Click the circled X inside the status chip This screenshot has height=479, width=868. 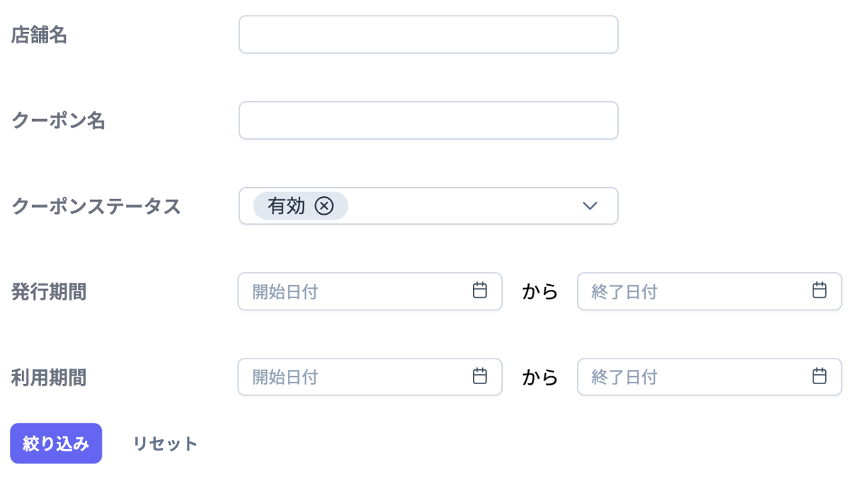pyautogui.click(x=324, y=206)
